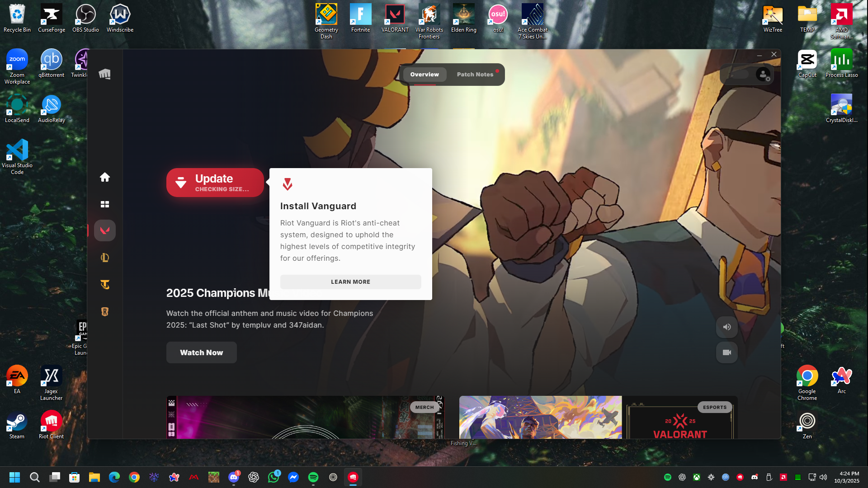Open the profile avatar icon
The image size is (868, 488).
763,74
